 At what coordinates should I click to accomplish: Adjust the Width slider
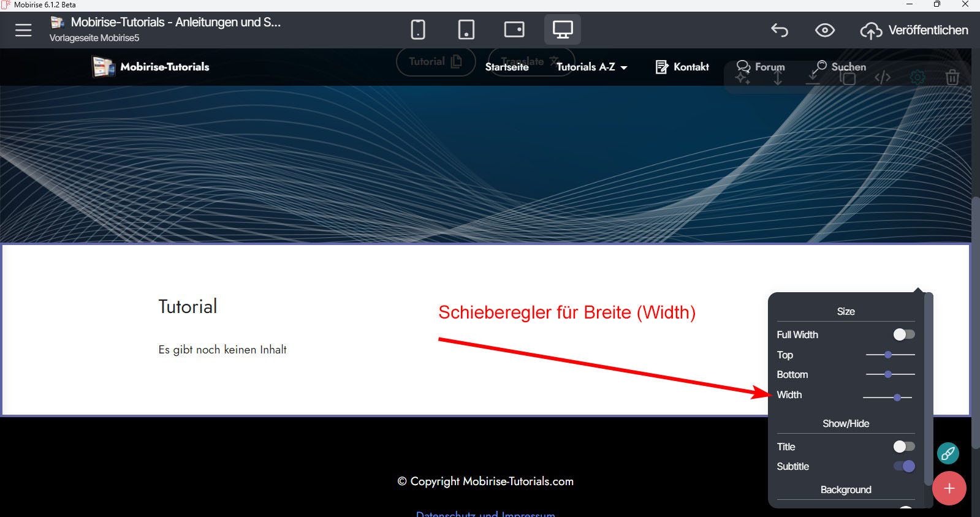(887, 398)
